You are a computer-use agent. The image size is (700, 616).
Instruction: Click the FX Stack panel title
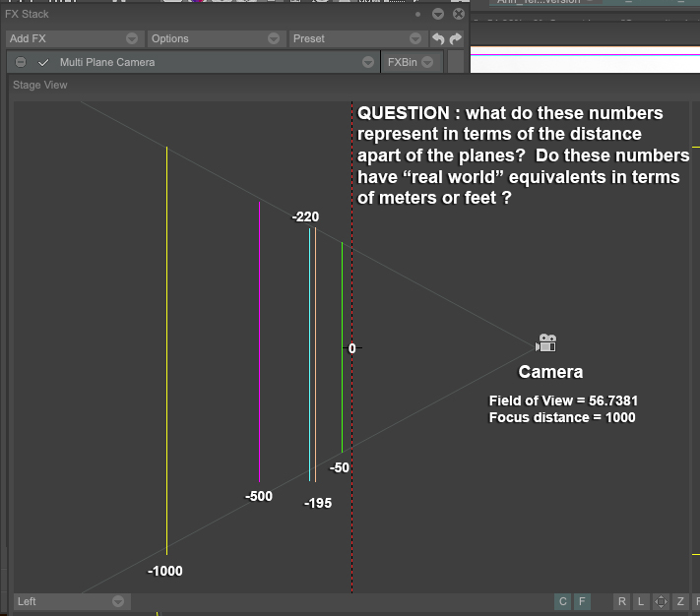(27, 15)
